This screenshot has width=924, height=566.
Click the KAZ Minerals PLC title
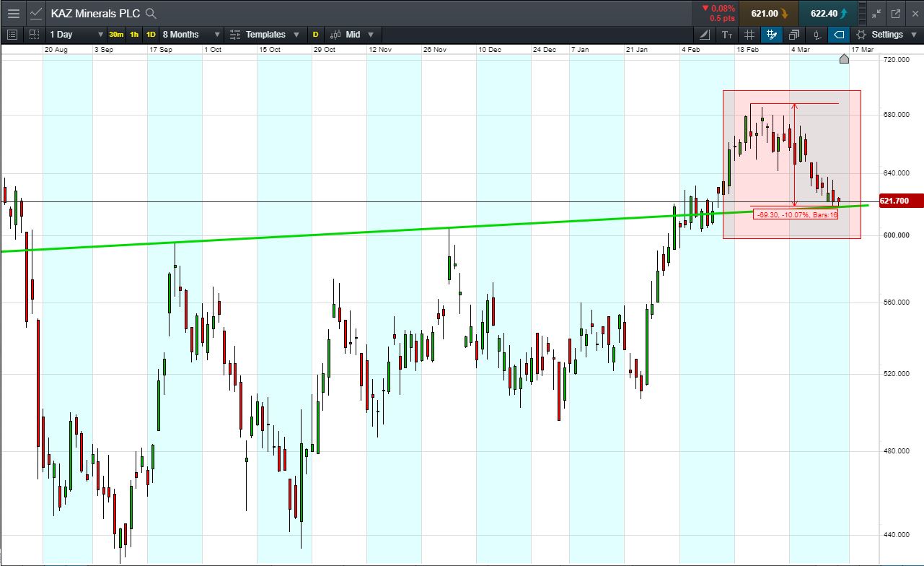95,13
